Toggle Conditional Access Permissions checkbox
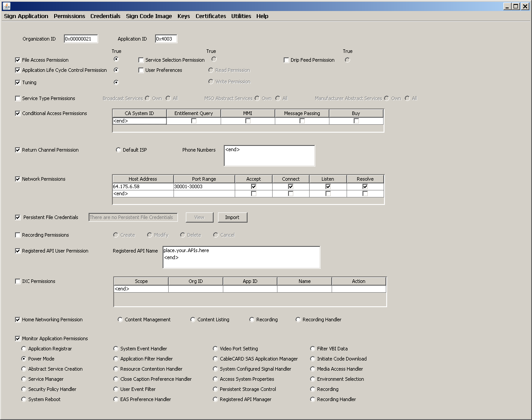Screen dimensions: 532x420 pyautogui.click(x=18, y=113)
